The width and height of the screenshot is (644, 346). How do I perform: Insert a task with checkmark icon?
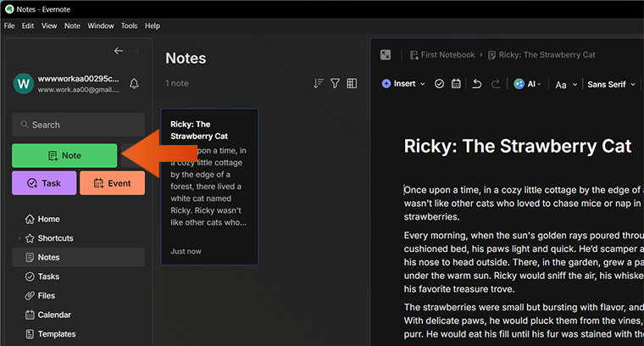pyautogui.click(x=439, y=84)
